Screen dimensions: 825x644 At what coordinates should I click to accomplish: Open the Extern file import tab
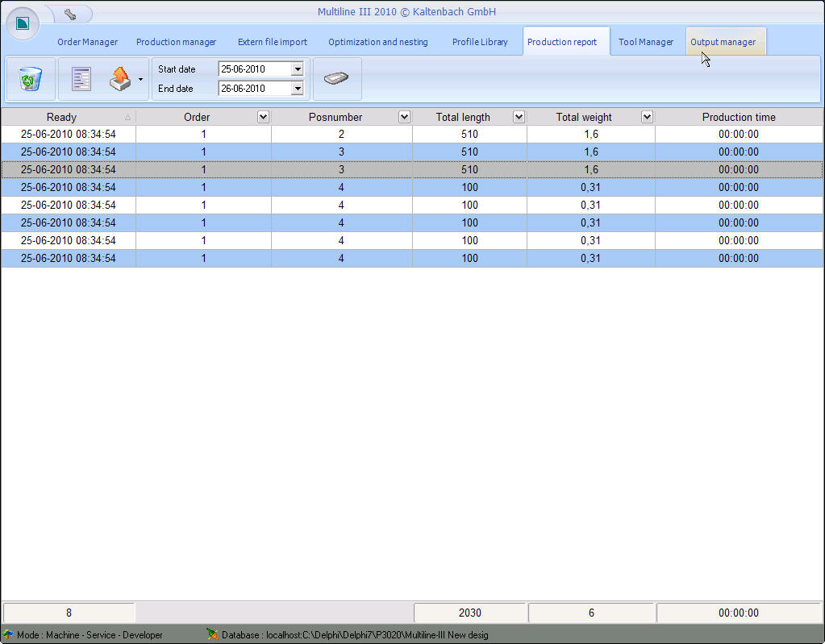tap(273, 42)
